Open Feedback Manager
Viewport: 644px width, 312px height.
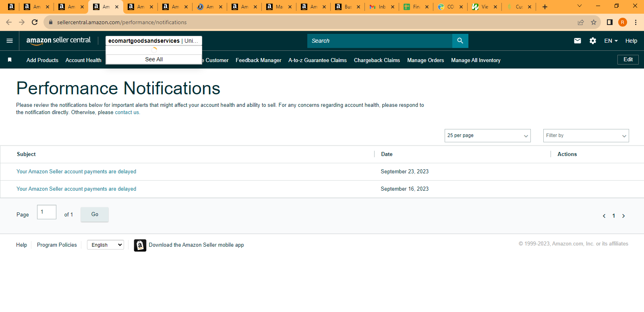(x=259, y=60)
